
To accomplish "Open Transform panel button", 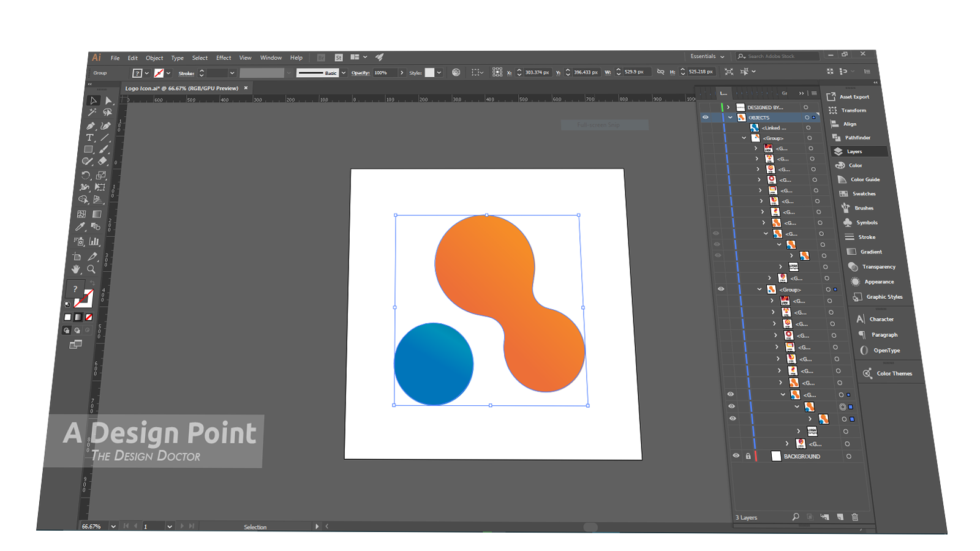I will pos(848,110).
